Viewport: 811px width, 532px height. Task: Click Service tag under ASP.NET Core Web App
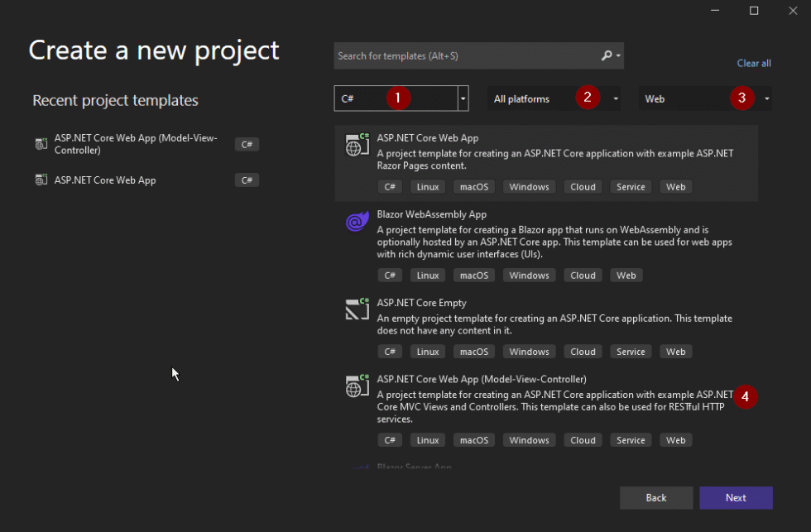[631, 187]
